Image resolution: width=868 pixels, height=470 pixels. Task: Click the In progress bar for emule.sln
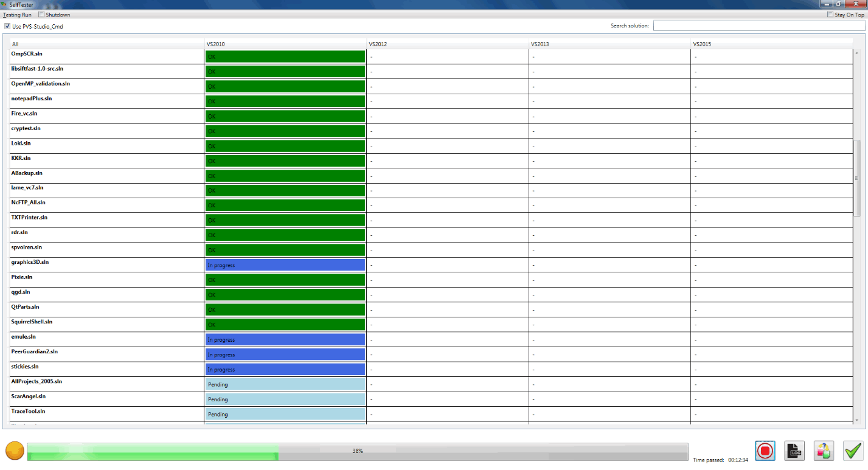pos(285,340)
